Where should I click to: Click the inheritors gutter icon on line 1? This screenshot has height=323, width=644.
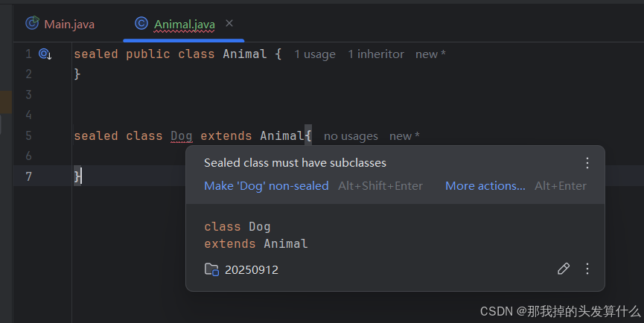pyautogui.click(x=45, y=54)
